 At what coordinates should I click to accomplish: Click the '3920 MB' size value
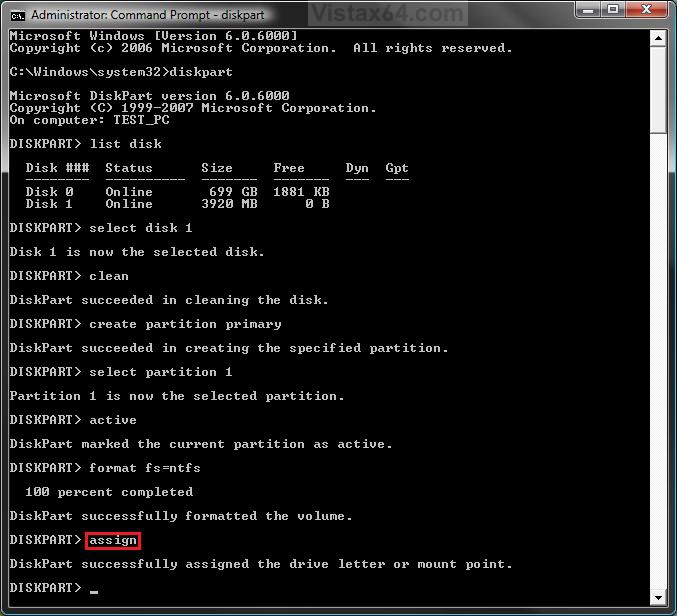coord(229,204)
